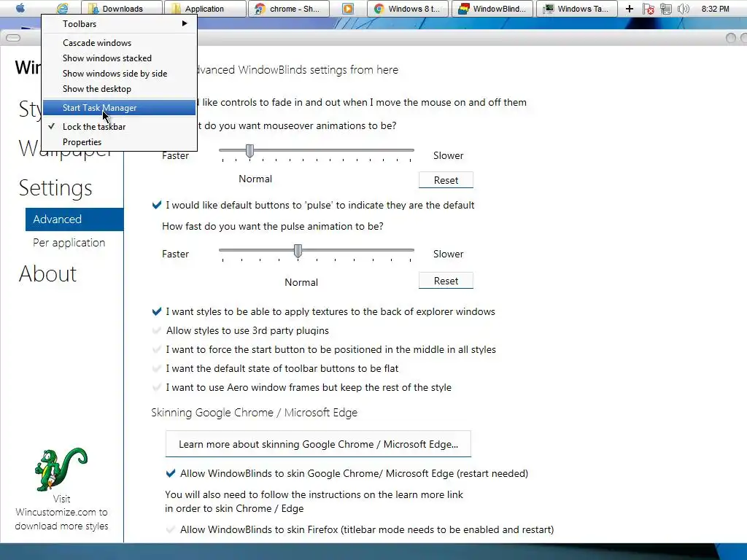This screenshot has height=560, width=747.
Task: Click the plus icon in the tray
Action: coord(630,9)
